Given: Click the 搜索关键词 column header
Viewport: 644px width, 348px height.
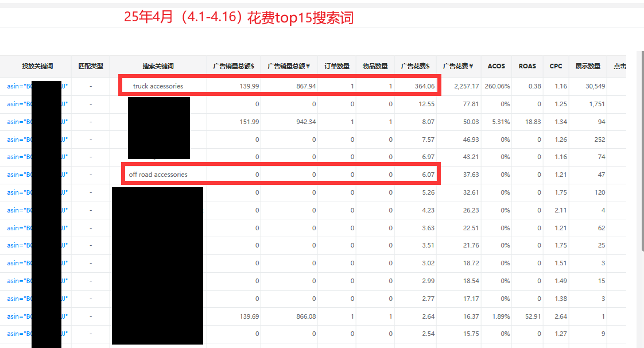Looking at the screenshot, I should click(x=158, y=66).
